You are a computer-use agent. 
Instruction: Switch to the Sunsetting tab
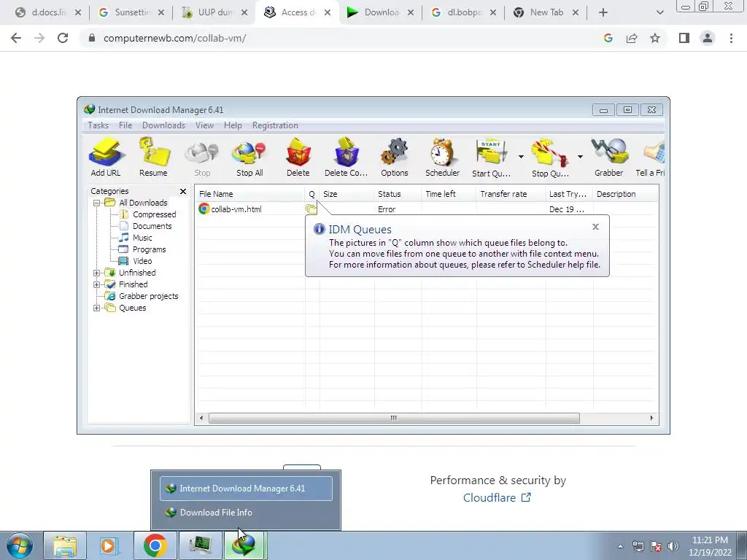[x=131, y=12]
